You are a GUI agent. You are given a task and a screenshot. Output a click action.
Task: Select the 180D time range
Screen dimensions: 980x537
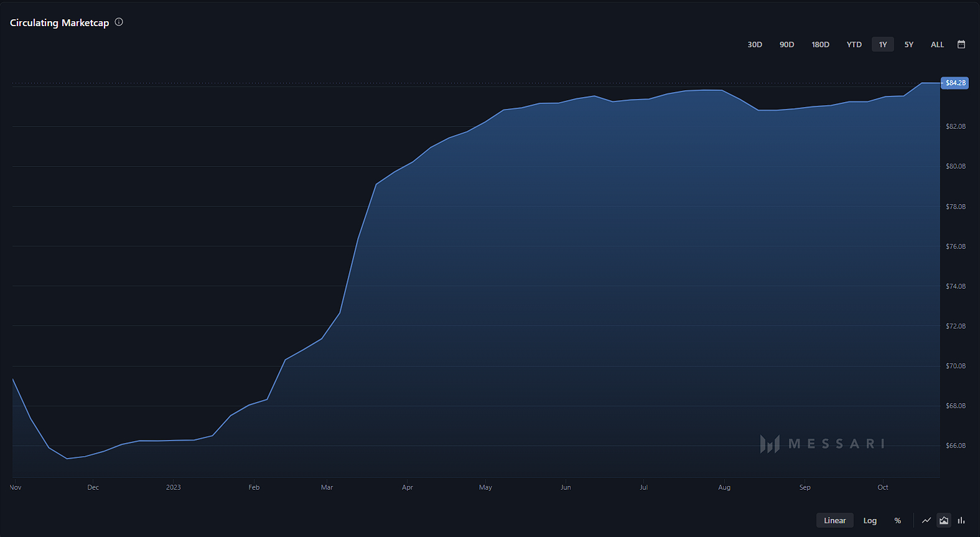pos(820,44)
